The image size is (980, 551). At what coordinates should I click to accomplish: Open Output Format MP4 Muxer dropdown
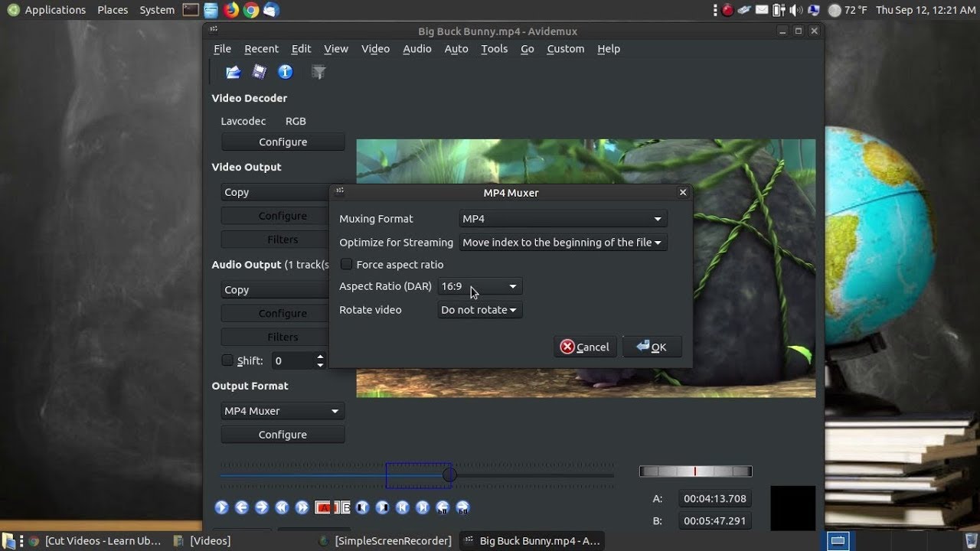283,411
